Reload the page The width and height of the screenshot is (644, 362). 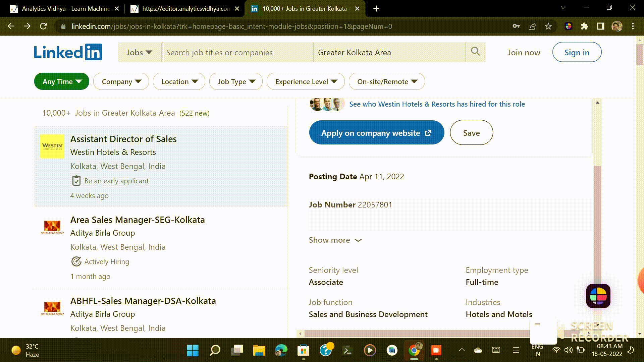(x=43, y=26)
